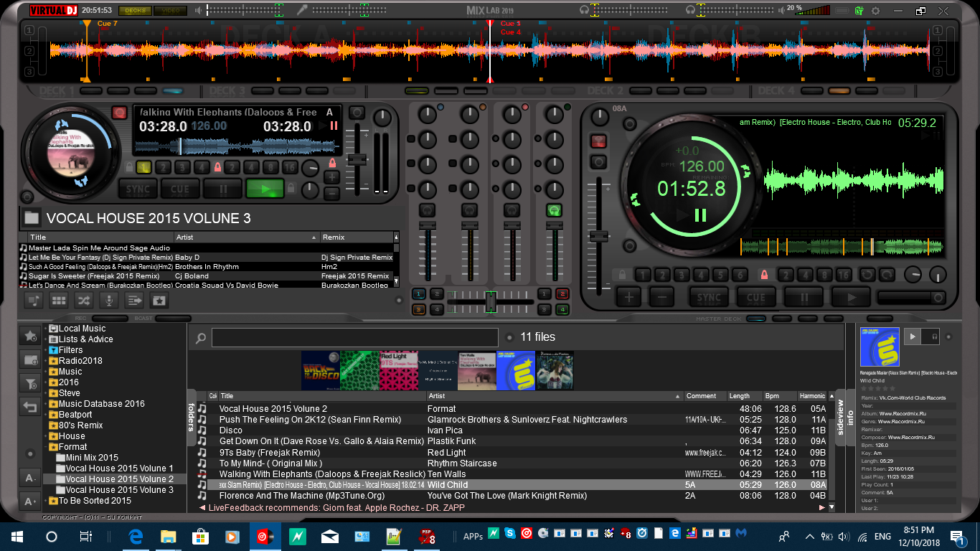
Task: Click the microphone icon below the sidelist
Action: pos(108,301)
